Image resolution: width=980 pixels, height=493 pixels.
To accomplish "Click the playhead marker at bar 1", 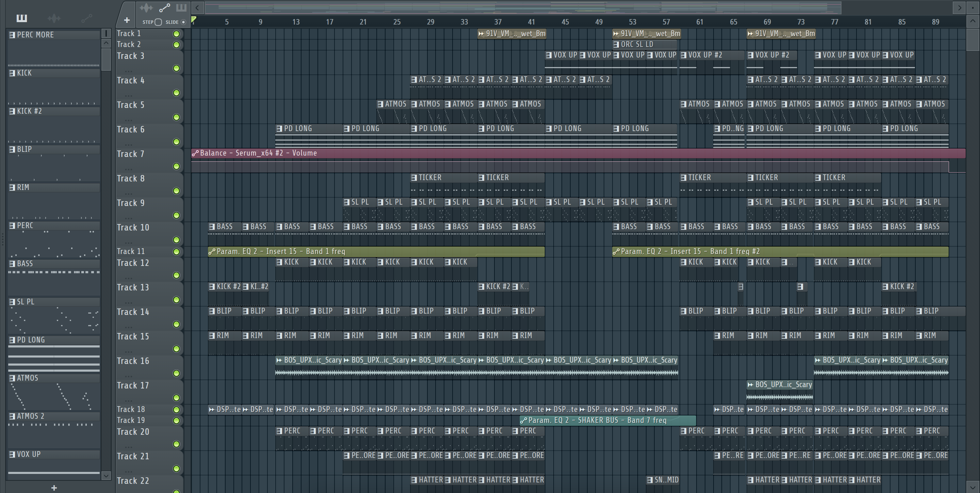I will coord(194,19).
